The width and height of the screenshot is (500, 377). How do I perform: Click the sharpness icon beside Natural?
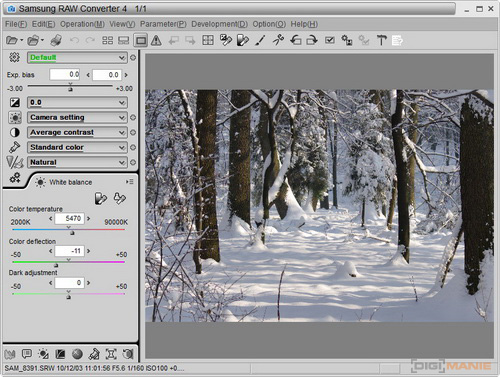click(x=15, y=162)
